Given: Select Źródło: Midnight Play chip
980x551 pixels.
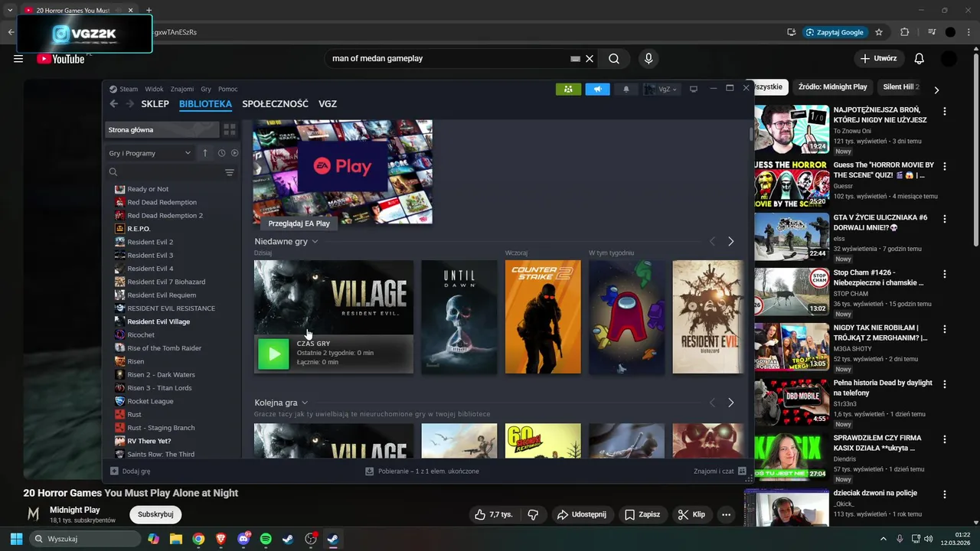Looking at the screenshot, I should click(832, 87).
